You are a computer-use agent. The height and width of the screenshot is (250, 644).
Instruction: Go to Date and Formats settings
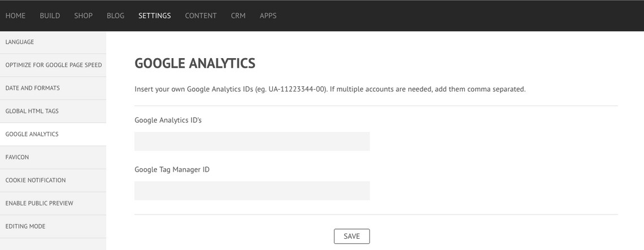[x=53, y=88]
